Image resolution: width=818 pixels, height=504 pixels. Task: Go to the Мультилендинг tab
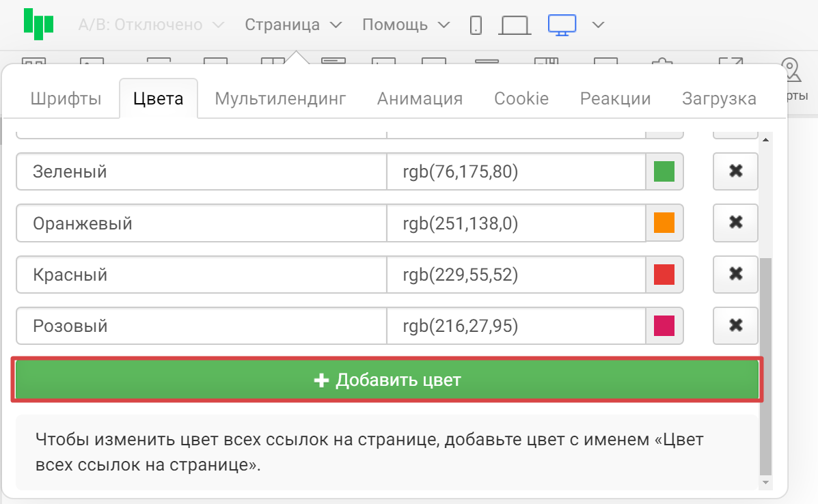coord(280,98)
